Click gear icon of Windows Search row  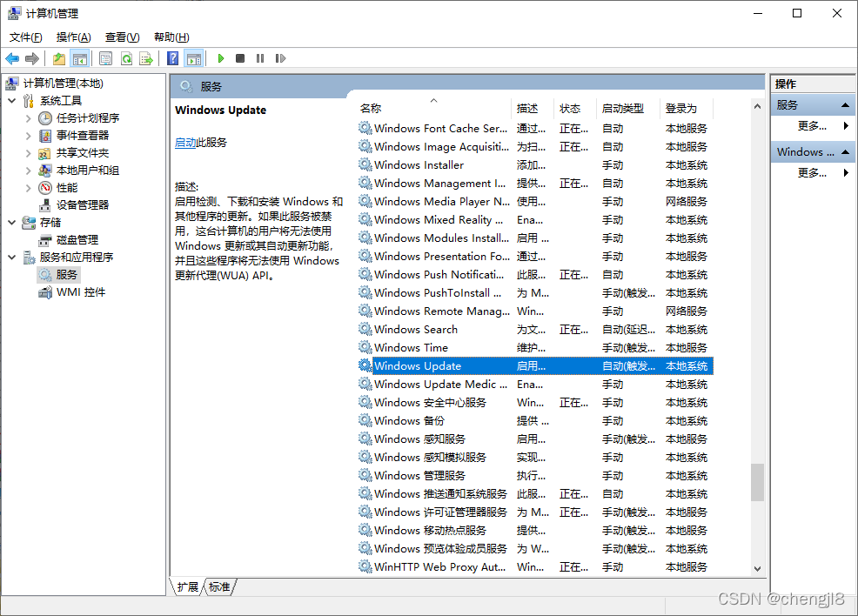pyautogui.click(x=365, y=330)
